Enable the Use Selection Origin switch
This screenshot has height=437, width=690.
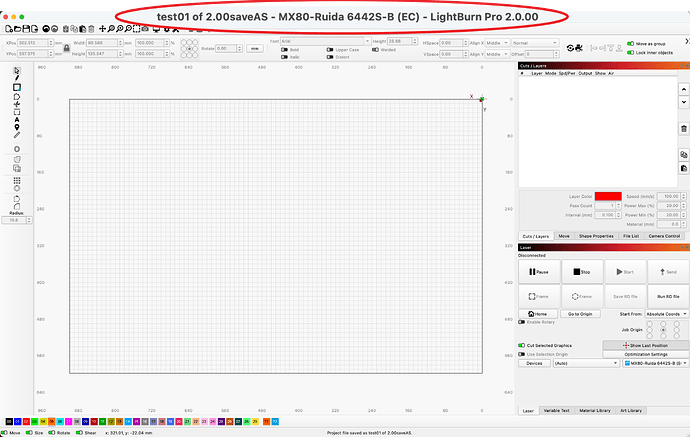pyautogui.click(x=521, y=354)
